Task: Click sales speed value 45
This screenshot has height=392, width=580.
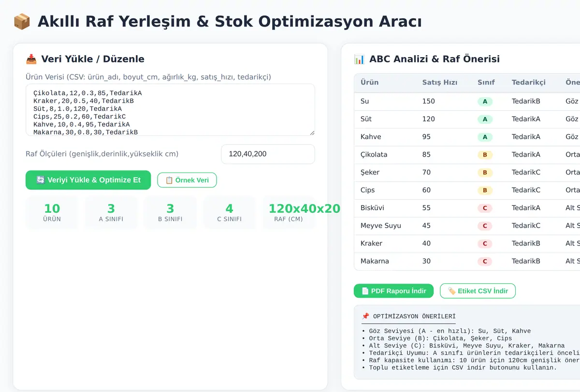Action: pyautogui.click(x=426, y=226)
